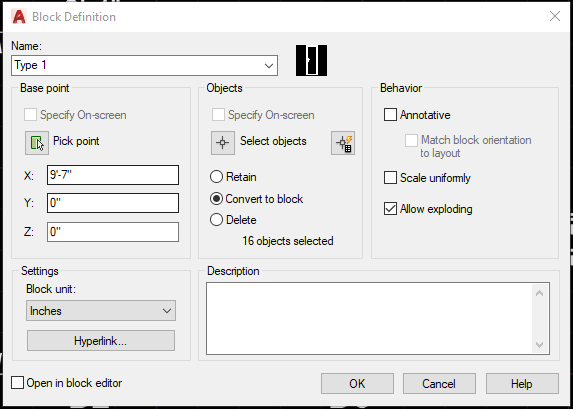This screenshot has width=573, height=409.
Task: Click the AutoCAD logo in title bar
Action: [x=19, y=17]
